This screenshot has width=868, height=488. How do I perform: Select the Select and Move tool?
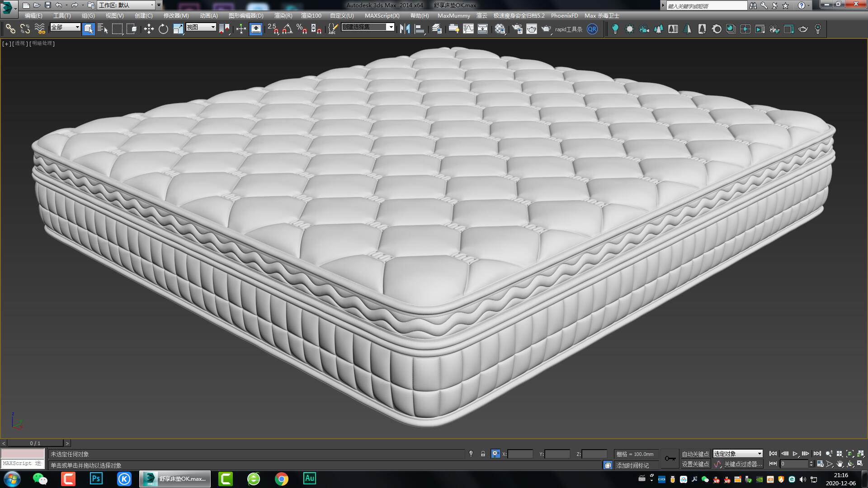149,29
